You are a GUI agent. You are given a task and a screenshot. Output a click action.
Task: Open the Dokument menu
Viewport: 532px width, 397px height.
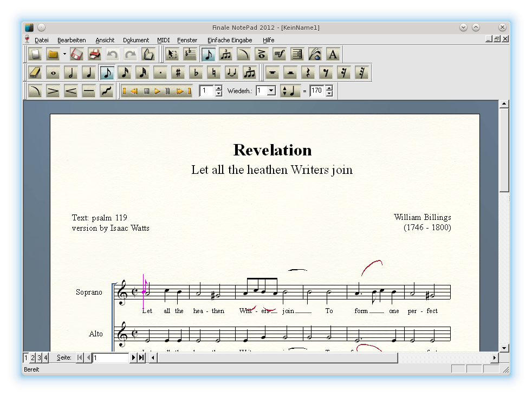(136, 40)
